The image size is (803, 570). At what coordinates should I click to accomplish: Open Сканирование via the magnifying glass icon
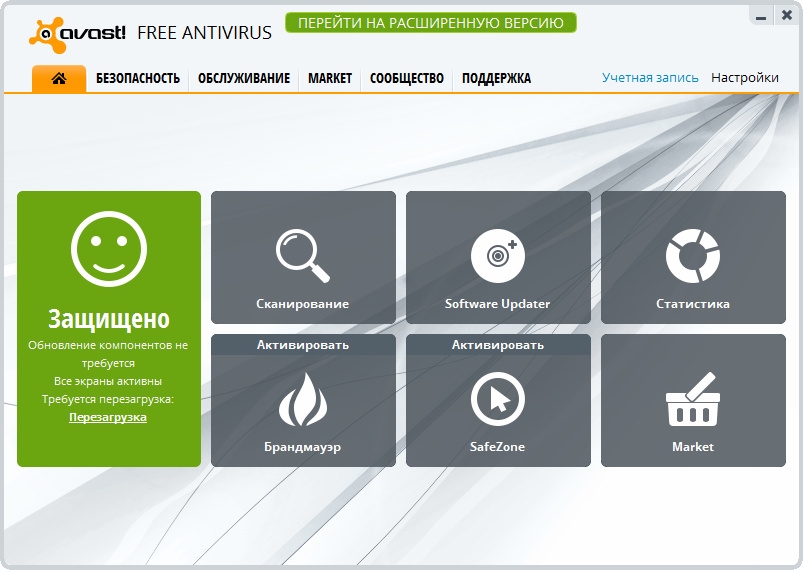303,255
